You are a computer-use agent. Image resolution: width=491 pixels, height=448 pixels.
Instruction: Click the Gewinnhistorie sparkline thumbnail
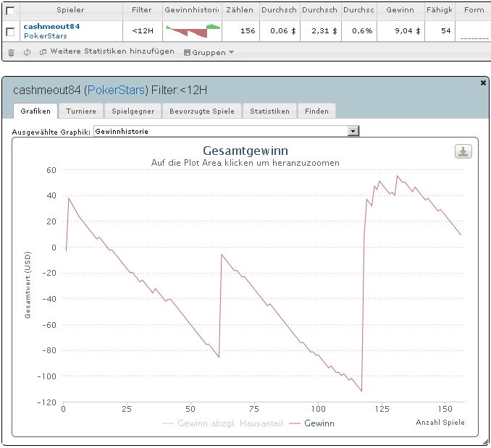click(193, 30)
